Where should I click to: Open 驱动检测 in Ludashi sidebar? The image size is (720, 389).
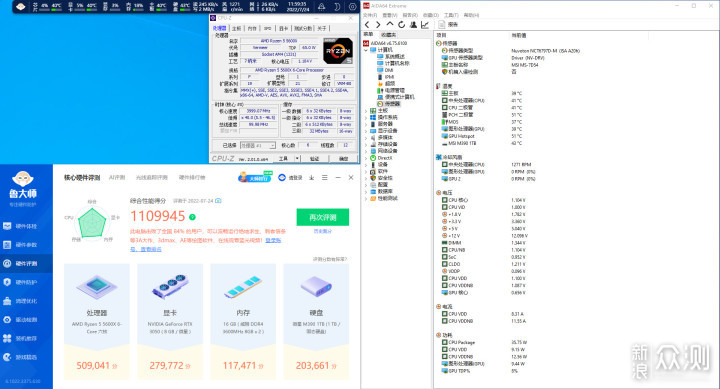pyautogui.click(x=26, y=320)
